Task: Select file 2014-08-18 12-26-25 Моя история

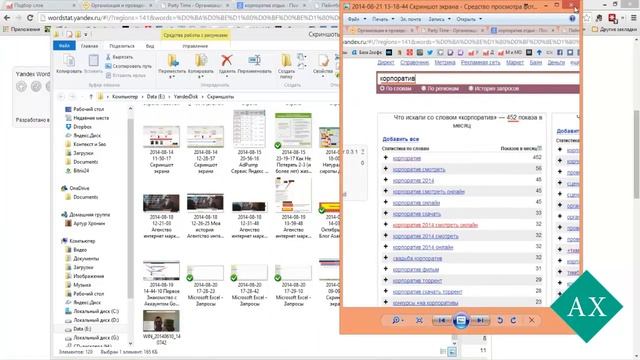Action: [205, 216]
